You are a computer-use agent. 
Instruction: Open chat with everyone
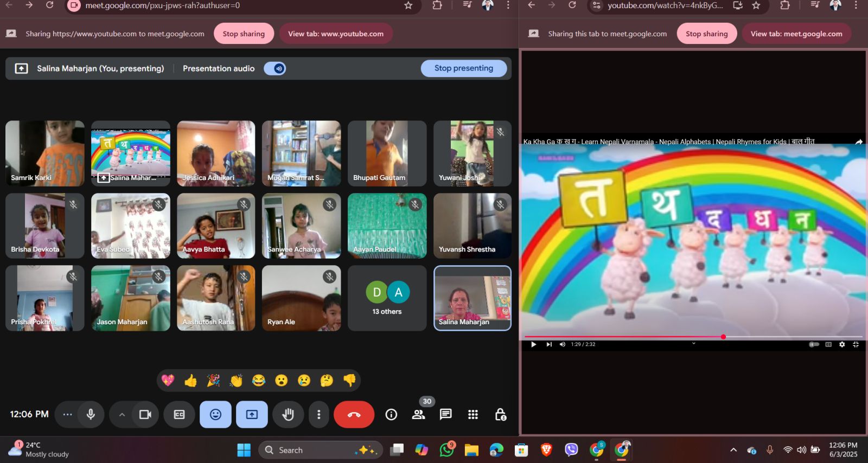pyautogui.click(x=446, y=415)
